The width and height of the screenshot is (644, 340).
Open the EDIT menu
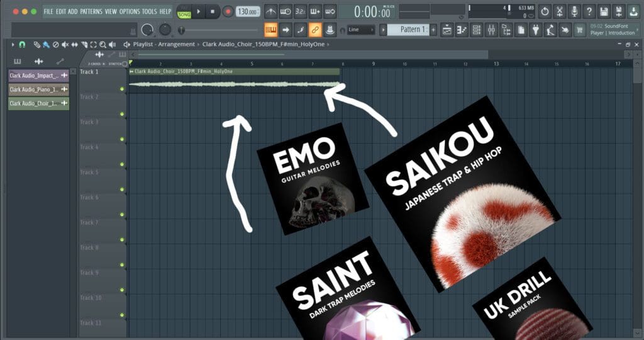(x=61, y=11)
